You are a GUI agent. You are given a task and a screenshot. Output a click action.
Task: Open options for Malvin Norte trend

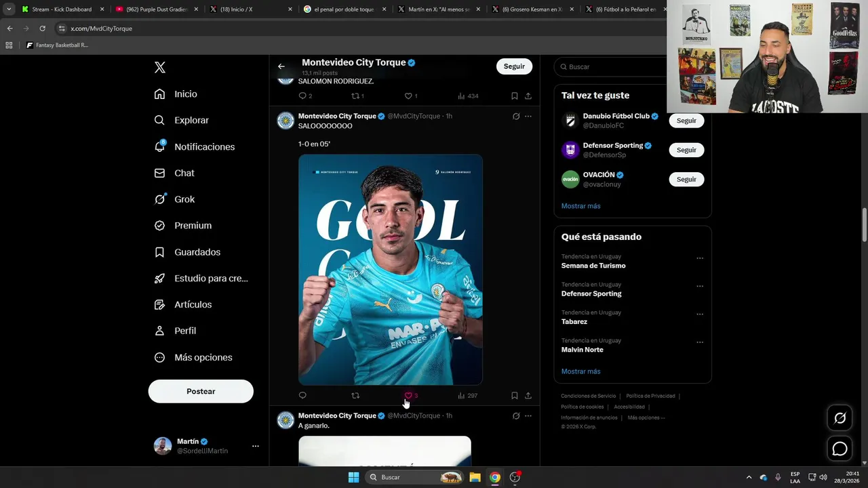point(700,342)
